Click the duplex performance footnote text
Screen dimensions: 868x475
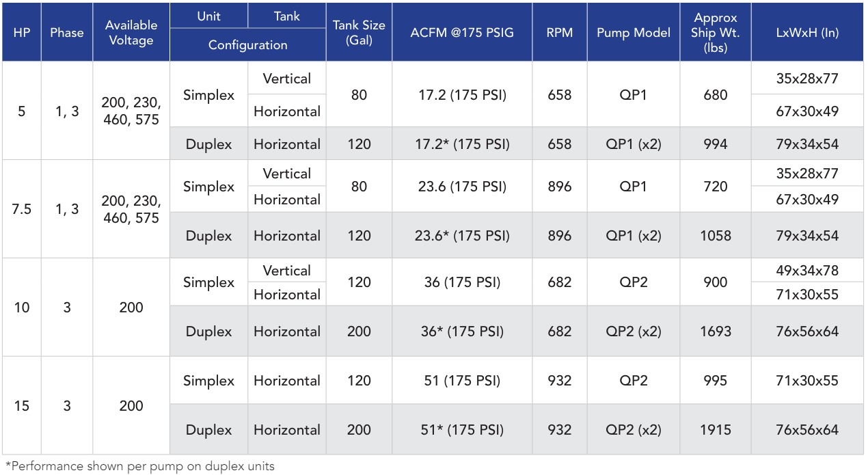click(x=140, y=466)
